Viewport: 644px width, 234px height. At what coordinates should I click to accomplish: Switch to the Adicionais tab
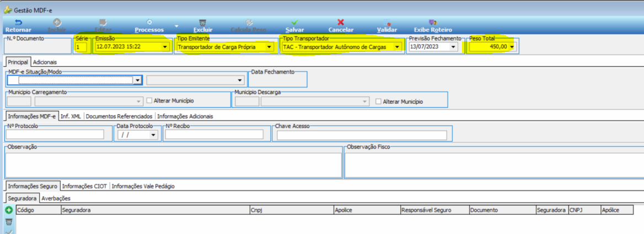(x=45, y=62)
